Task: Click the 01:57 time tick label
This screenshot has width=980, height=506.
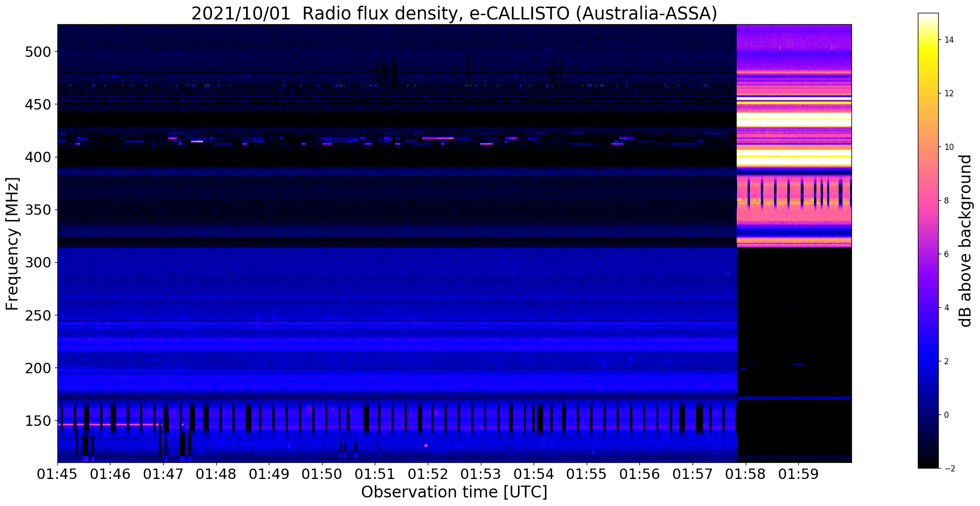Action: point(693,474)
